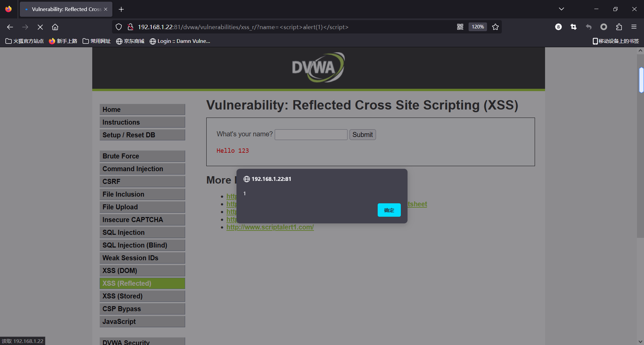
Task: Click the insecure connection lock icon
Action: click(130, 27)
